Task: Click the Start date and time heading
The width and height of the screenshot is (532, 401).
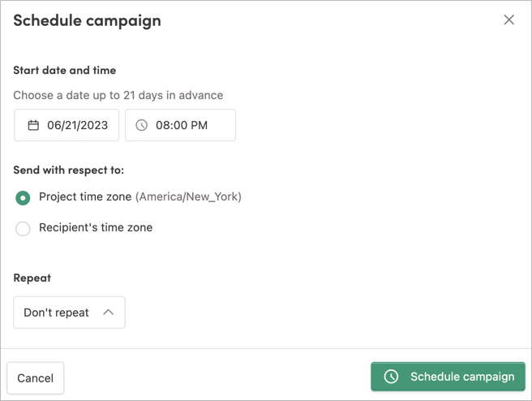Action: [64, 71]
